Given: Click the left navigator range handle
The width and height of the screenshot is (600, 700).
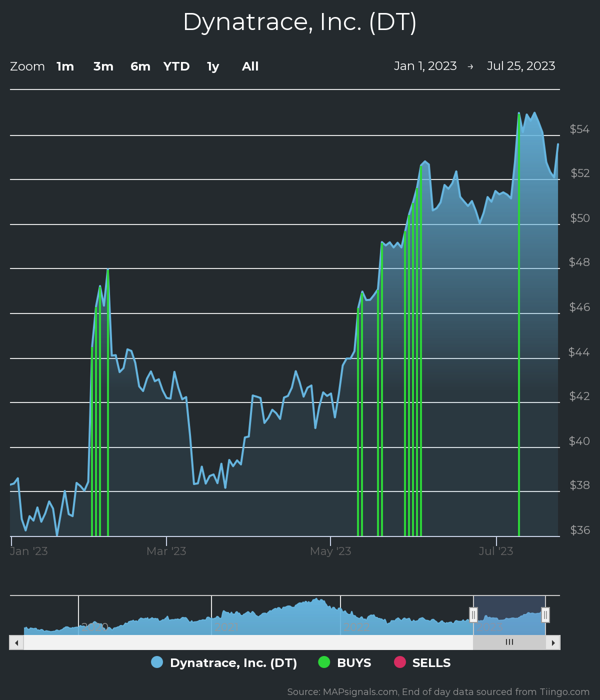Looking at the screenshot, I should (x=473, y=614).
